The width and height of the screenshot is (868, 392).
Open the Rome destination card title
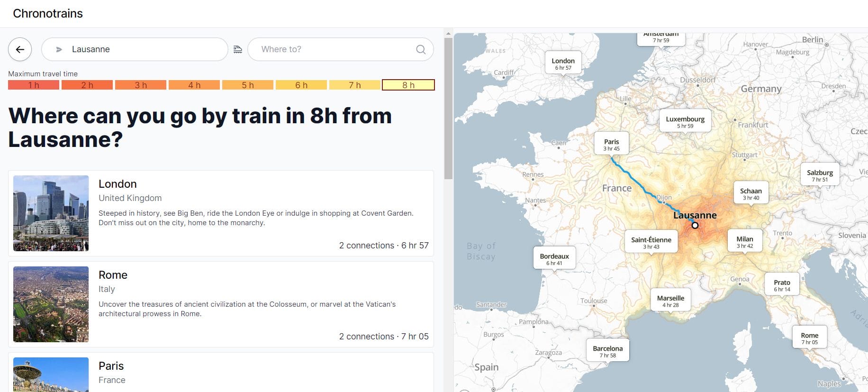click(x=113, y=275)
